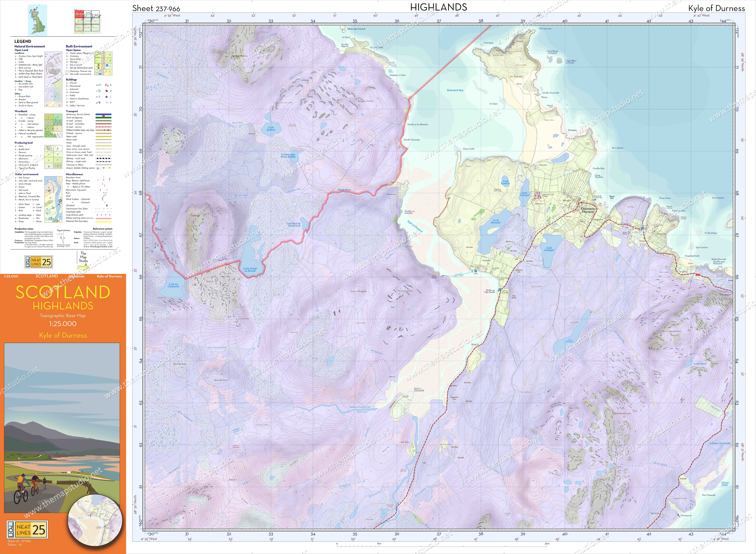
Task: Click the large yellow "SCOTLAND" cover title
Action: tap(63, 292)
